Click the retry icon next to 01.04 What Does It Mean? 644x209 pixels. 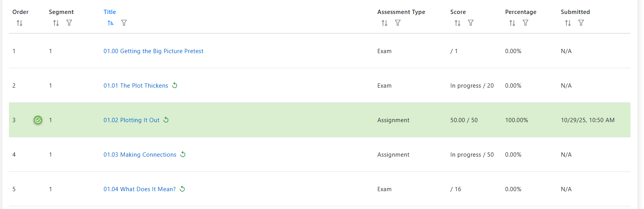pos(182,189)
